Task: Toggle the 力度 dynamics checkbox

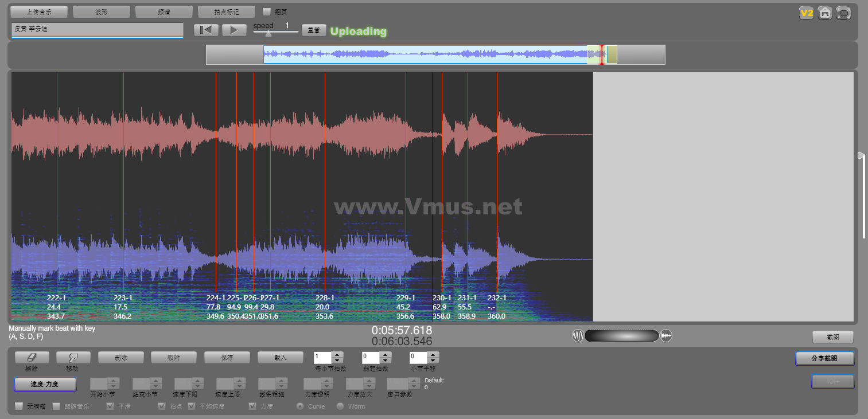Action: [x=252, y=406]
